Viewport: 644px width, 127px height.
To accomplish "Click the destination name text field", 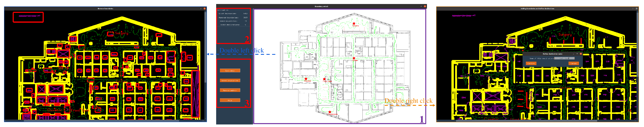I will tap(564, 58).
